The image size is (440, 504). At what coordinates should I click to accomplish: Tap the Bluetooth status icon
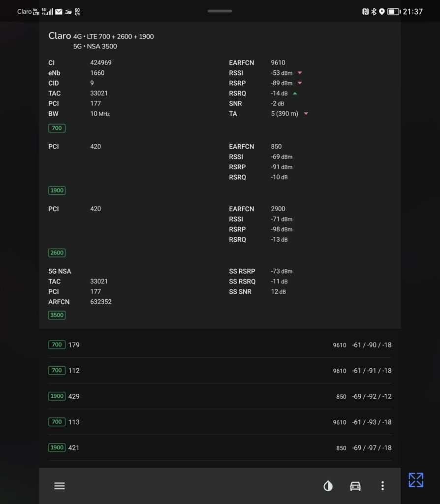point(374,12)
